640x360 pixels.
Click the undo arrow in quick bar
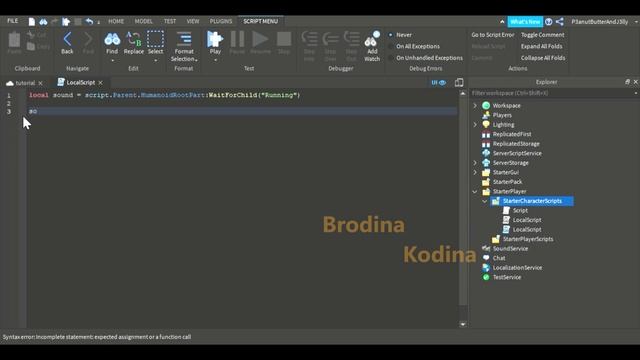click(89, 22)
